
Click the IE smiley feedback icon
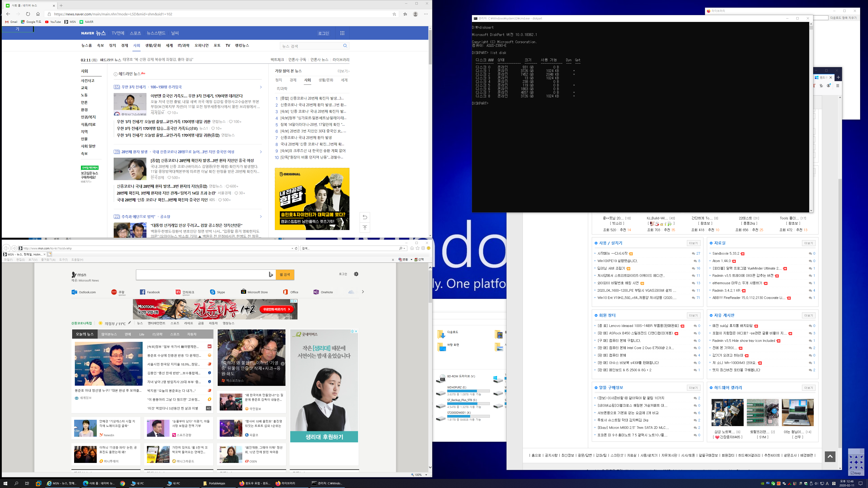tap(429, 248)
